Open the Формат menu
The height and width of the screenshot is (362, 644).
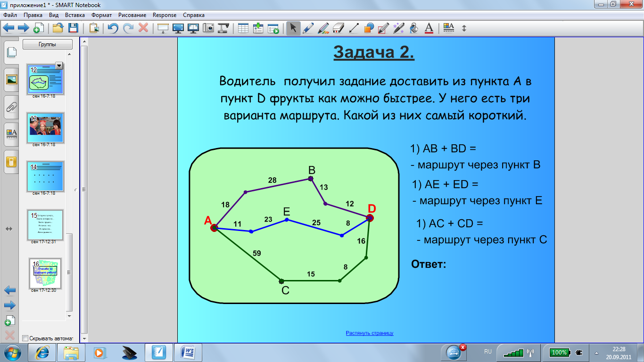102,15
